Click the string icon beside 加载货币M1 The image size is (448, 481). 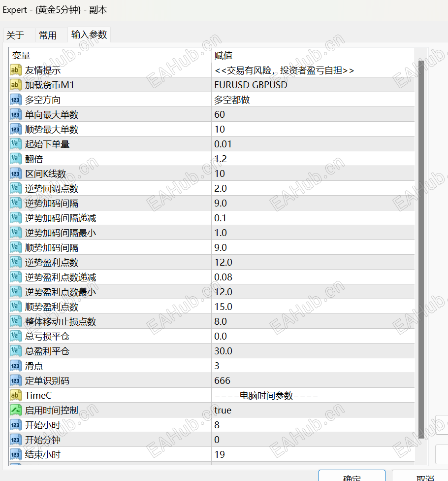click(x=16, y=85)
